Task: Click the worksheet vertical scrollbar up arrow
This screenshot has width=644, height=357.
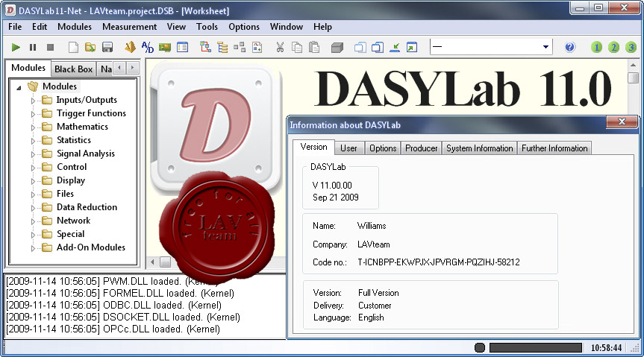Action: (x=633, y=66)
